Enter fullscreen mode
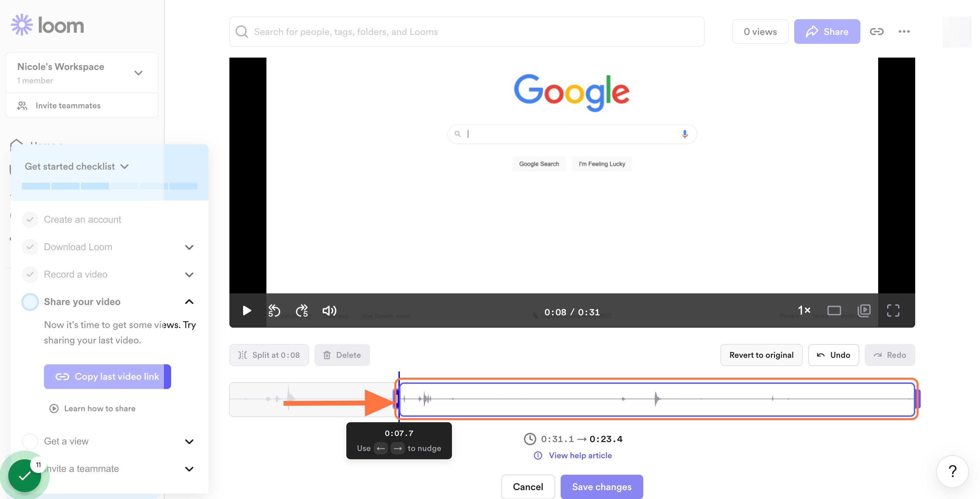 [x=893, y=311]
